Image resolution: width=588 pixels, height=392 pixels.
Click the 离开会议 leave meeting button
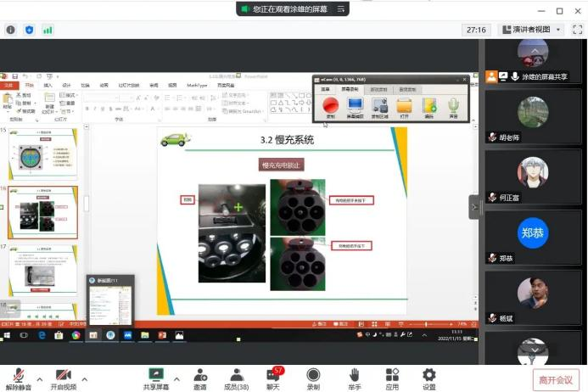(556, 379)
